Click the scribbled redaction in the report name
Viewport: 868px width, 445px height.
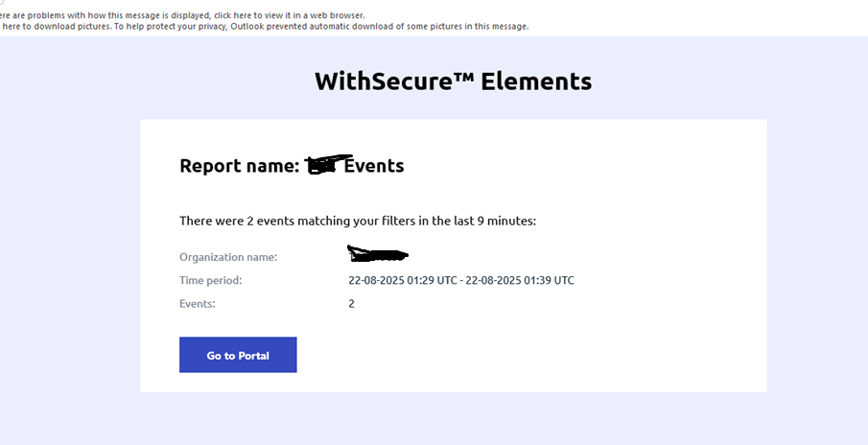coord(328,164)
